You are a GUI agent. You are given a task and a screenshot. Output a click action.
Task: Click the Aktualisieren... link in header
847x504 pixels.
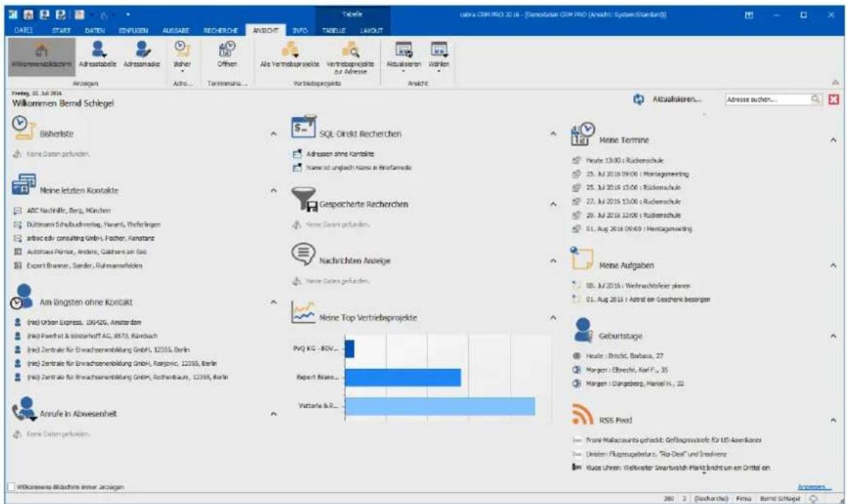tap(677, 99)
